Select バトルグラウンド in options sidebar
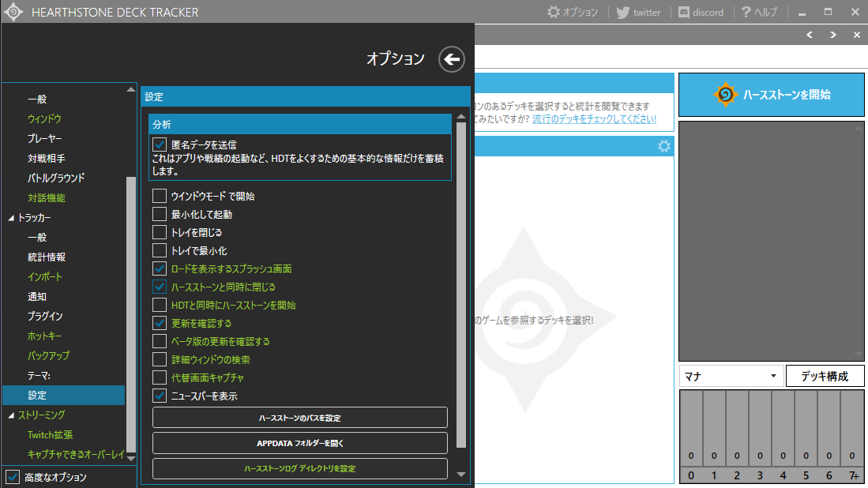The height and width of the screenshot is (488, 868). 56,178
